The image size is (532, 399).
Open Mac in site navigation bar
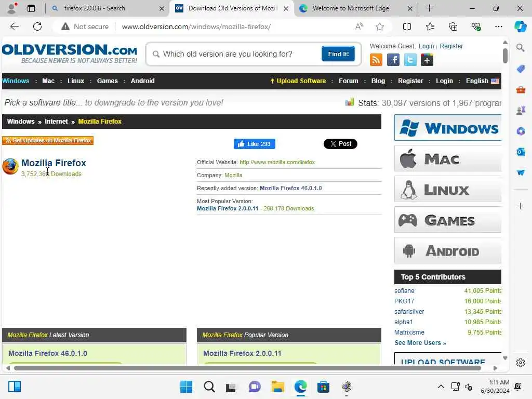click(x=48, y=81)
